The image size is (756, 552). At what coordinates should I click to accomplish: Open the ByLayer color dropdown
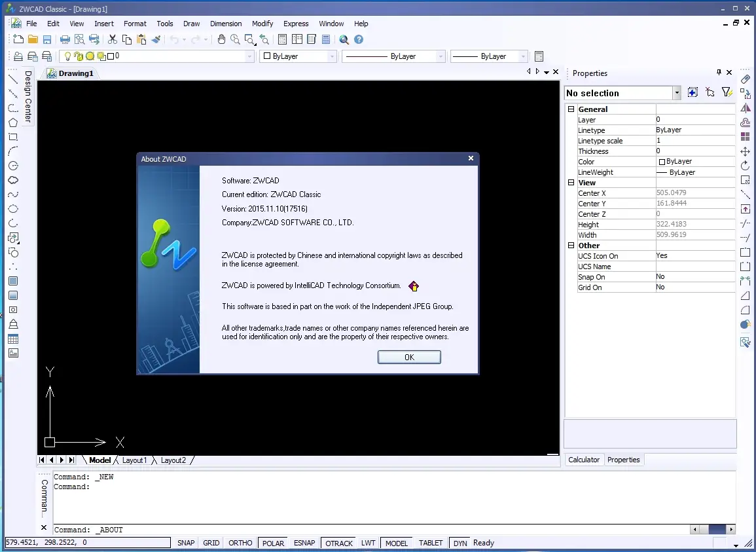pyautogui.click(x=332, y=56)
